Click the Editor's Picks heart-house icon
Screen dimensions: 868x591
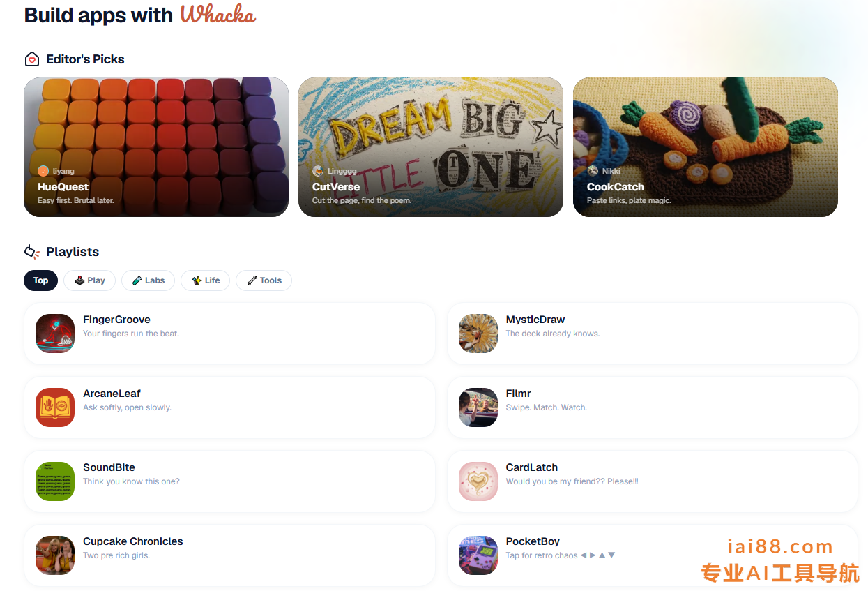(x=31, y=59)
